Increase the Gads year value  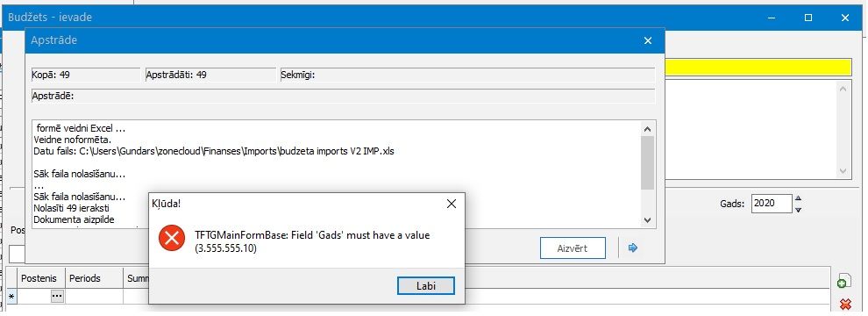tap(798, 199)
